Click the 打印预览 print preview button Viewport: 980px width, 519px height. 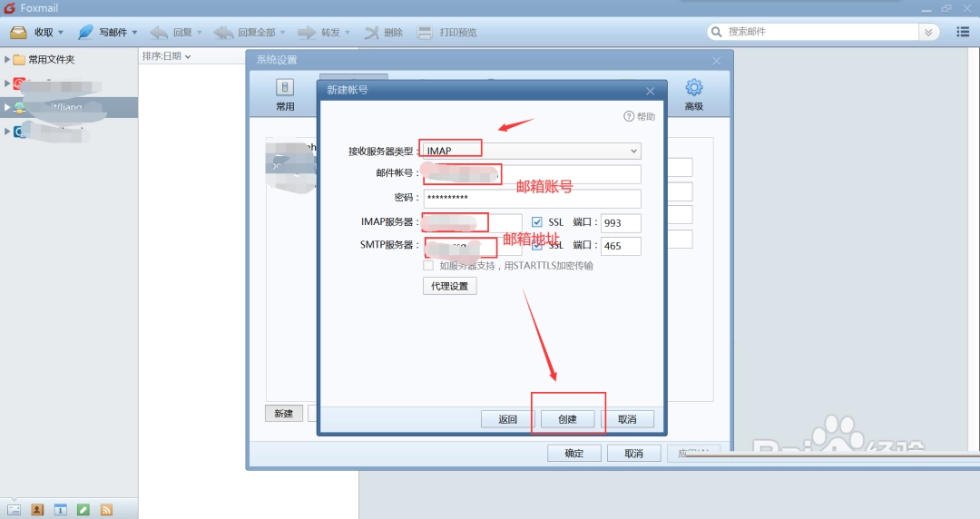[x=446, y=32]
